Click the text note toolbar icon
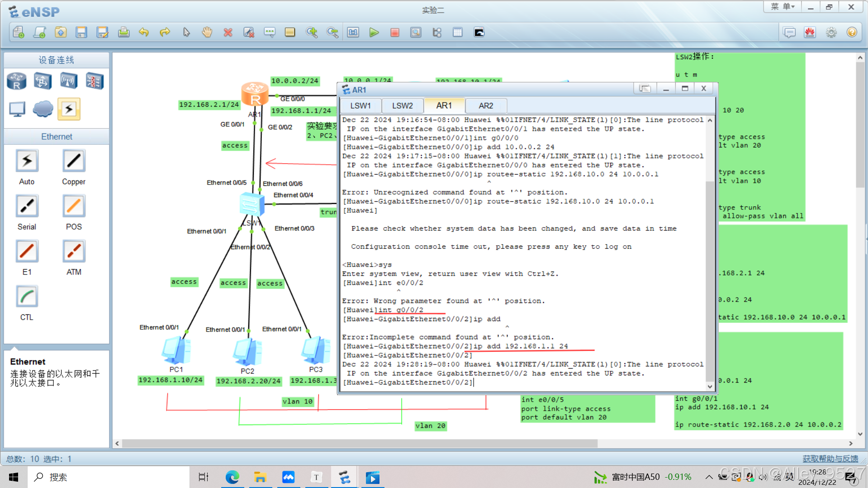This screenshot has height=488, width=868. click(x=270, y=32)
